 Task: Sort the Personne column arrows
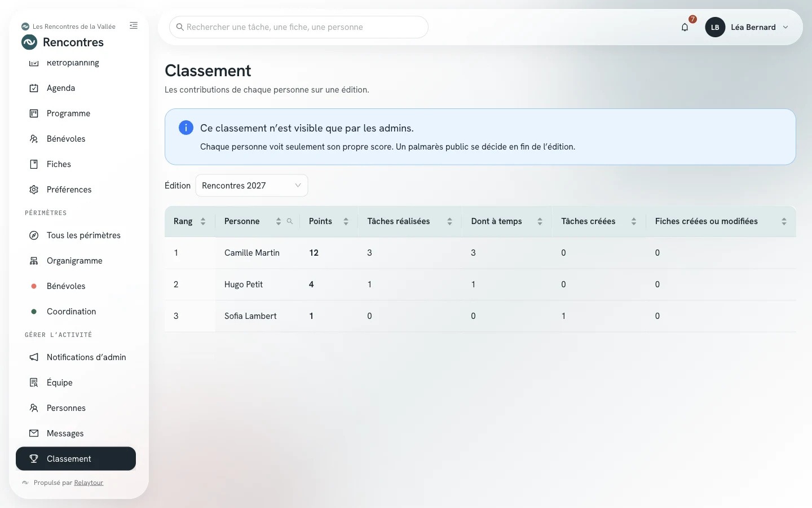pos(279,221)
